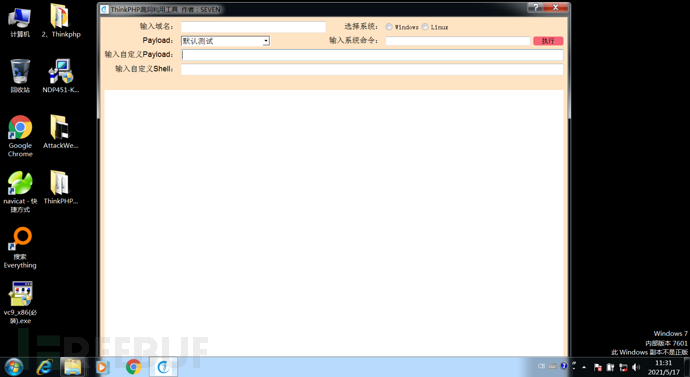Focus the 输入域名 input field
This screenshot has width=690, height=377.
tap(253, 27)
